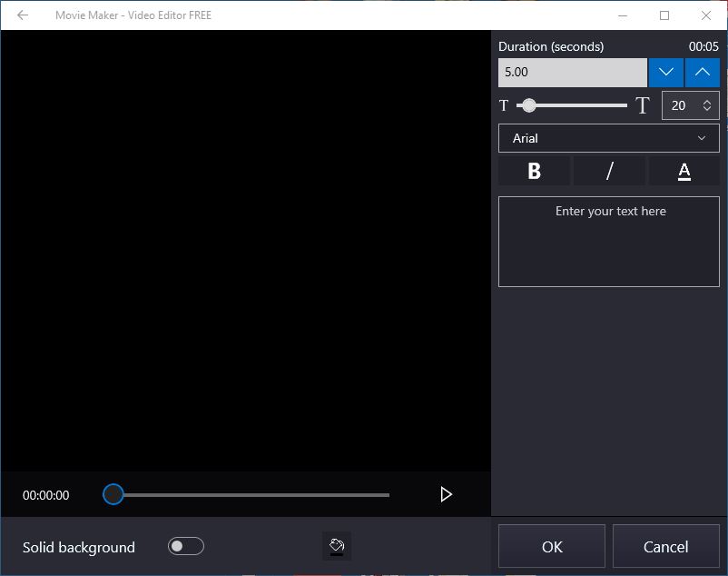Close the Movie Maker window
Screen dimensions: 728x576
(706, 15)
